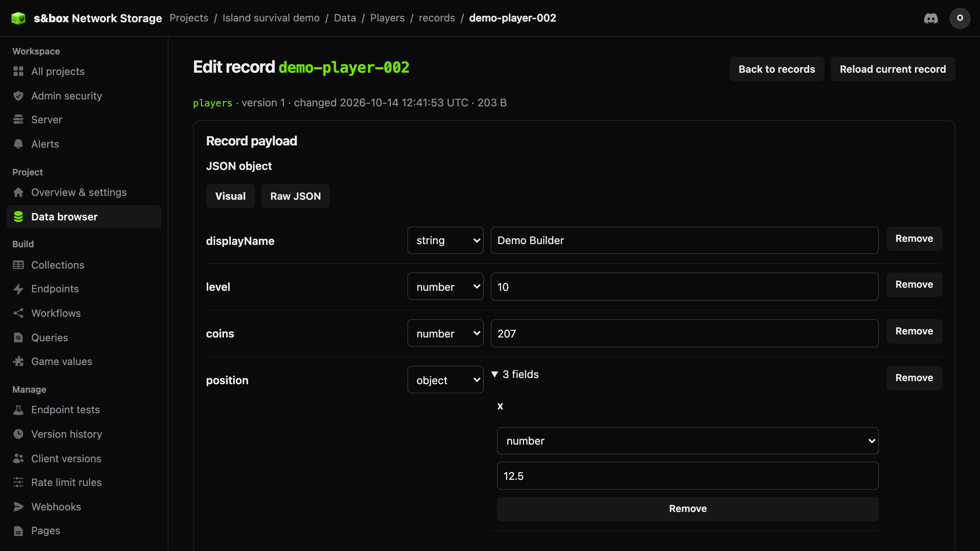
Task: Open the level type dropdown
Action: click(445, 287)
